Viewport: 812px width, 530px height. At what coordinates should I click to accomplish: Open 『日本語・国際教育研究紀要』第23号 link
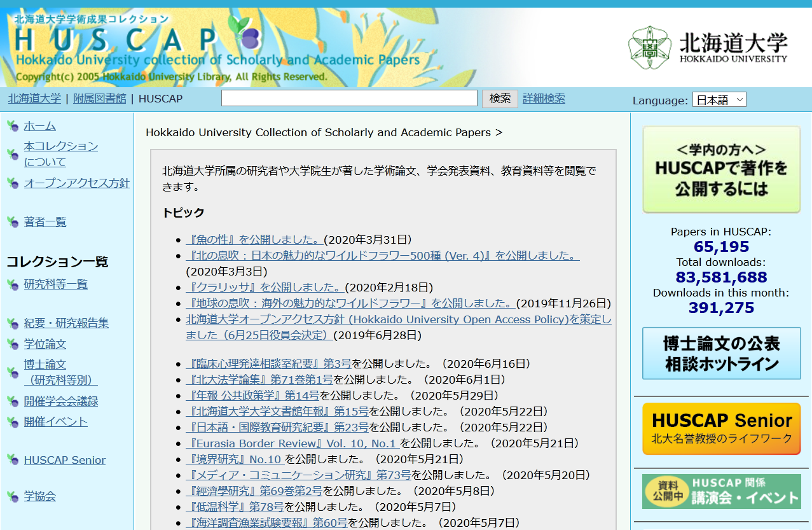point(277,428)
